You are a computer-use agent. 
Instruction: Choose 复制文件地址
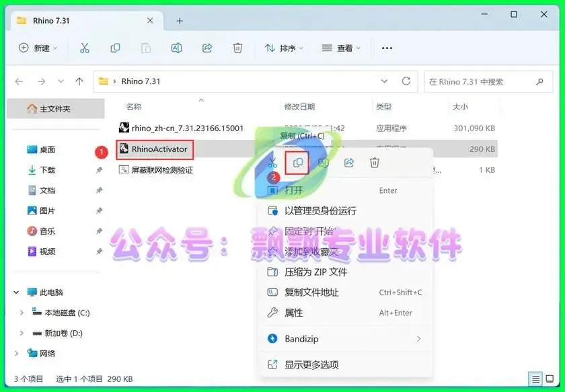[x=346, y=292]
